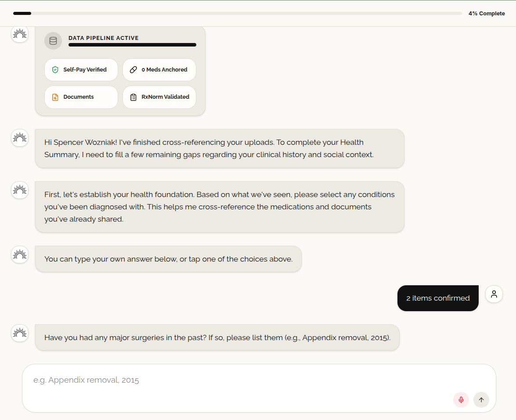Click the green shield icon on Self-Pay Verified
The width and height of the screenshot is (516, 420).
(55, 70)
